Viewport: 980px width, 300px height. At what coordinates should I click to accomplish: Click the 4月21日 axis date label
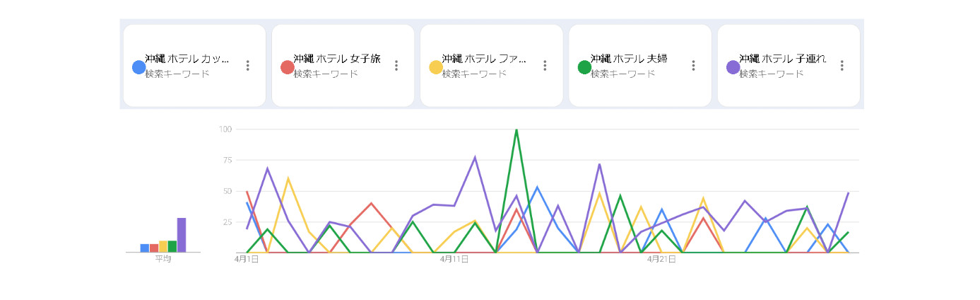tap(661, 260)
